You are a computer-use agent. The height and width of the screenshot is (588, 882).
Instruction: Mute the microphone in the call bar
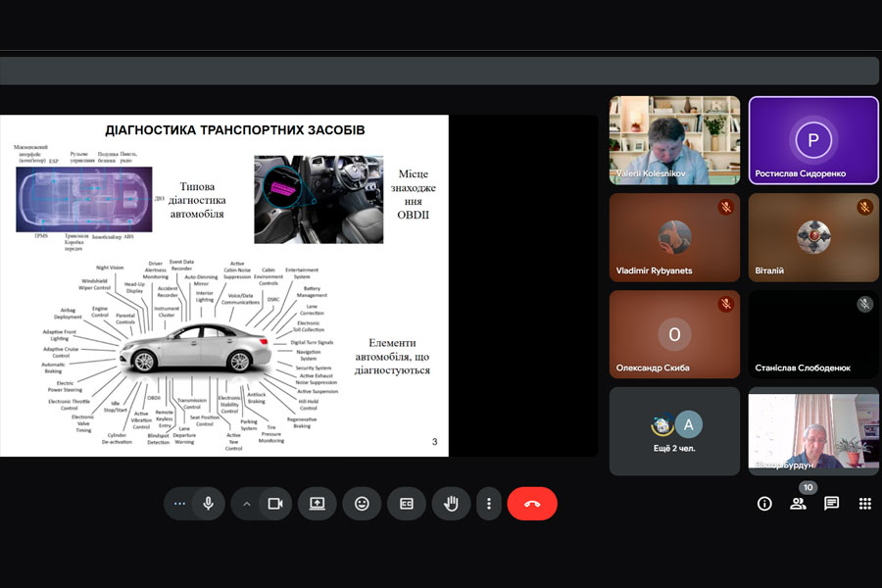click(208, 504)
